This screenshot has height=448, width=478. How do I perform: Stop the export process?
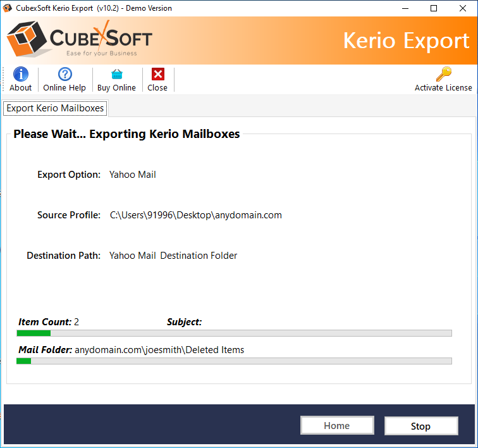(420, 426)
